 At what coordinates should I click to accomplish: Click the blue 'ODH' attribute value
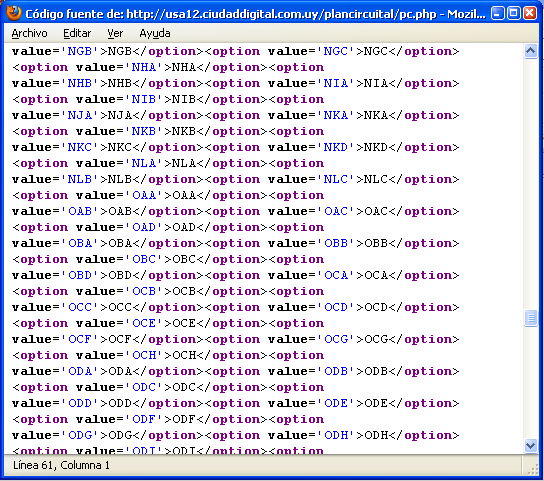336,435
